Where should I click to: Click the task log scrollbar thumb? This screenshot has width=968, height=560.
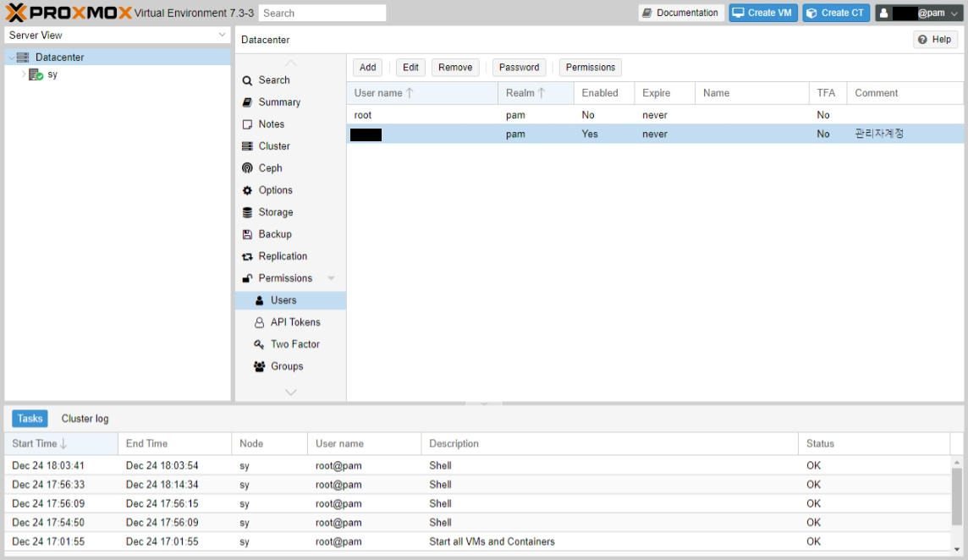coord(956,496)
